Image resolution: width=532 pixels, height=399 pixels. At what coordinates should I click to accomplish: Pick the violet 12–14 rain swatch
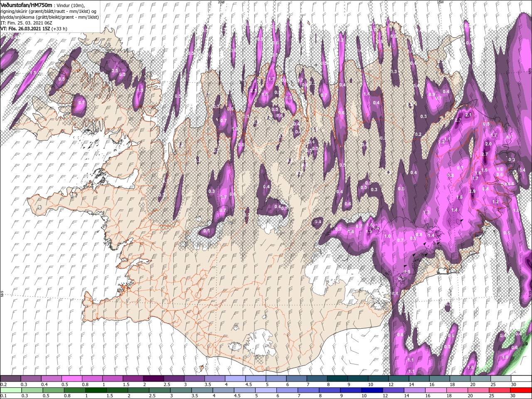click(x=393, y=390)
